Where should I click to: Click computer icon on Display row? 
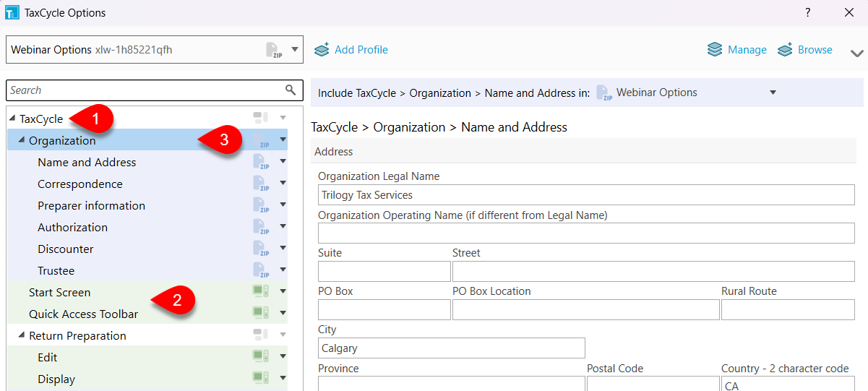coord(260,378)
